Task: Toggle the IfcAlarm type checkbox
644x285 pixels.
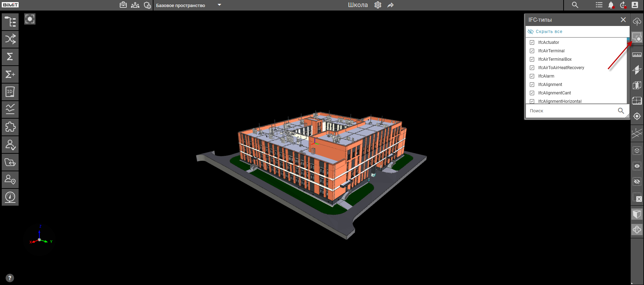Action: (x=532, y=76)
